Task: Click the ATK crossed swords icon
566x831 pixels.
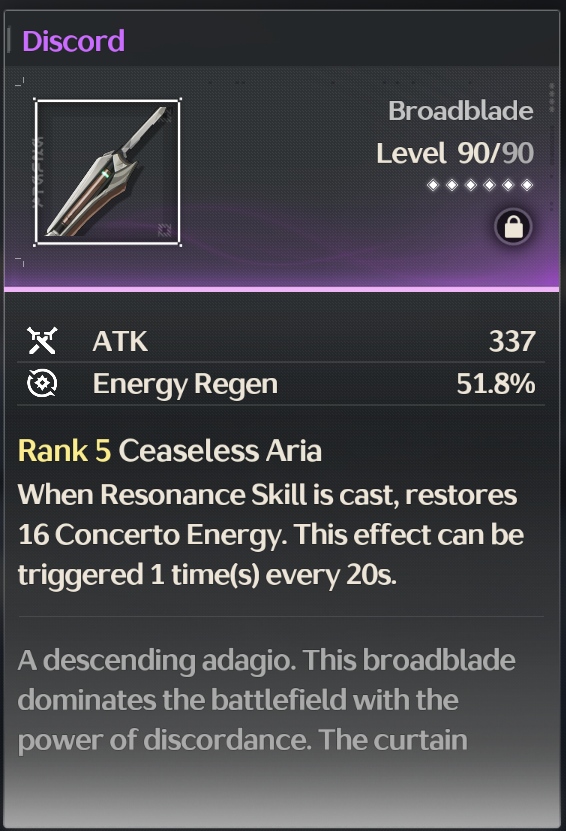Action: click(x=42, y=340)
